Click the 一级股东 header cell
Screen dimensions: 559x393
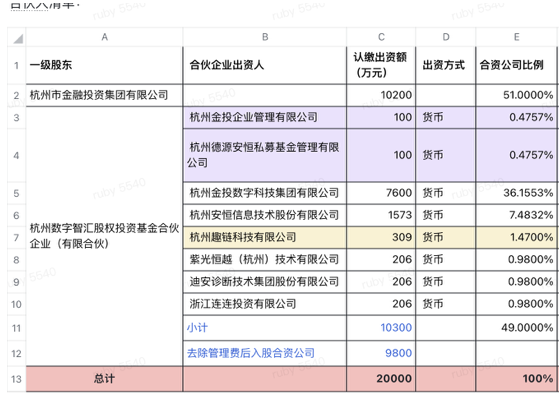pyautogui.click(x=104, y=66)
